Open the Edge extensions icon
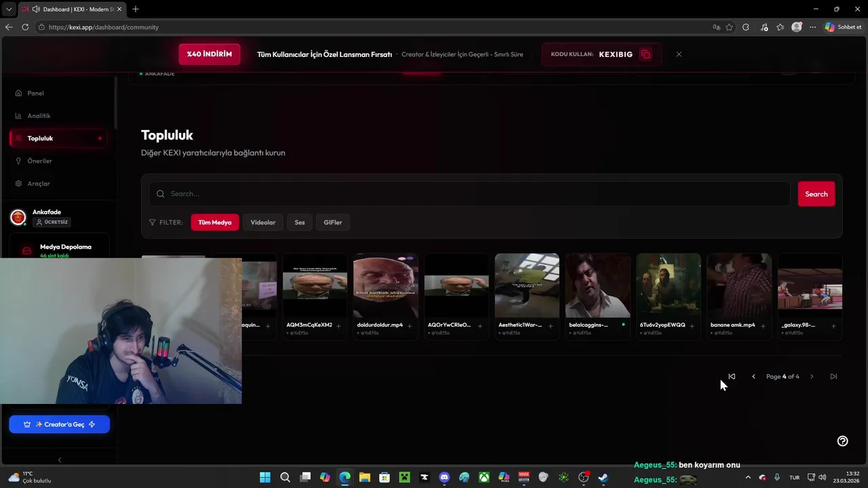The image size is (868, 488). click(x=746, y=27)
